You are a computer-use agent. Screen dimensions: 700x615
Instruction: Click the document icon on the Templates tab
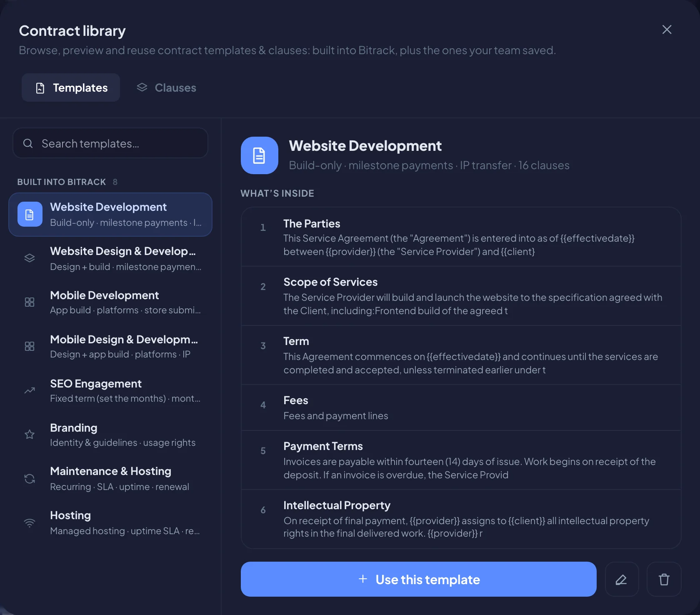tap(40, 88)
